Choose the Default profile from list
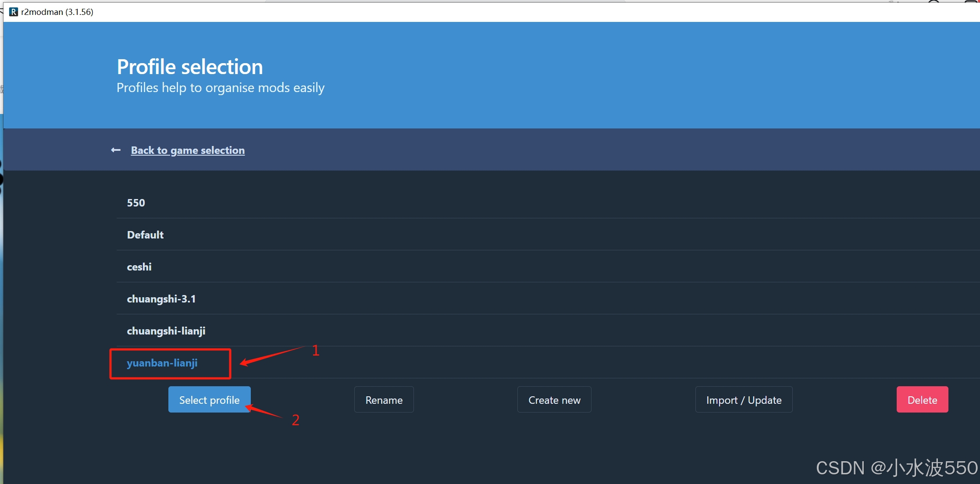 tap(145, 235)
